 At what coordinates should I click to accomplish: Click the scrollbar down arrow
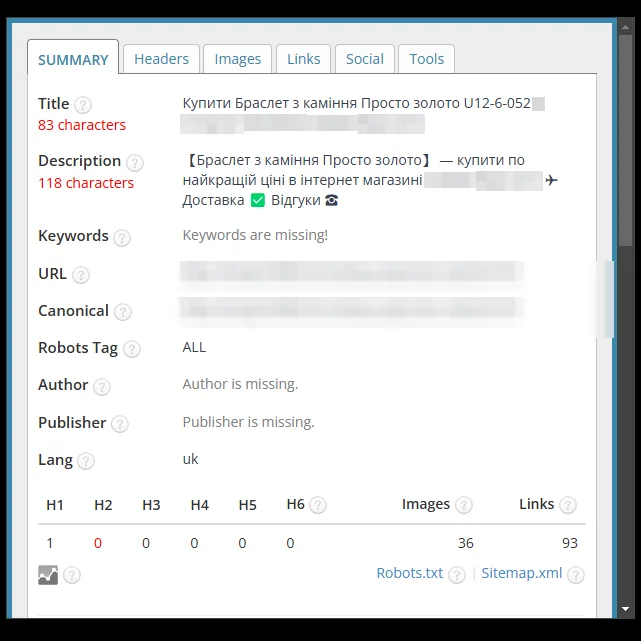click(x=625, y=609)
